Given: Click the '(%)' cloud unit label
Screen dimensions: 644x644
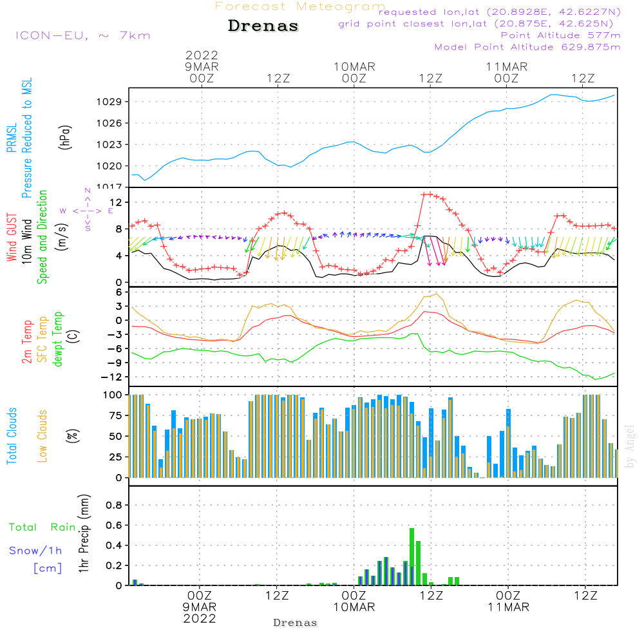Looking at the screenshot, I should pos(72,436).
